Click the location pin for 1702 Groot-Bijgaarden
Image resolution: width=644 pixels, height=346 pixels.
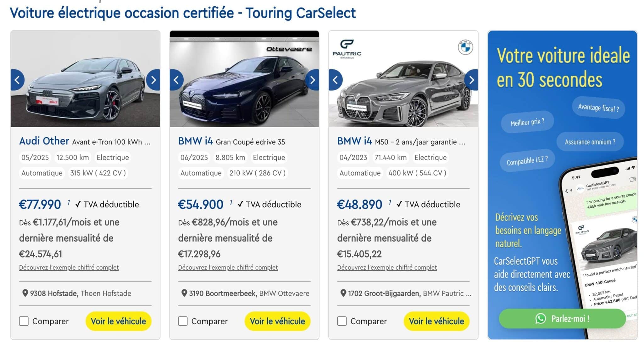click(x=343, y=293)
